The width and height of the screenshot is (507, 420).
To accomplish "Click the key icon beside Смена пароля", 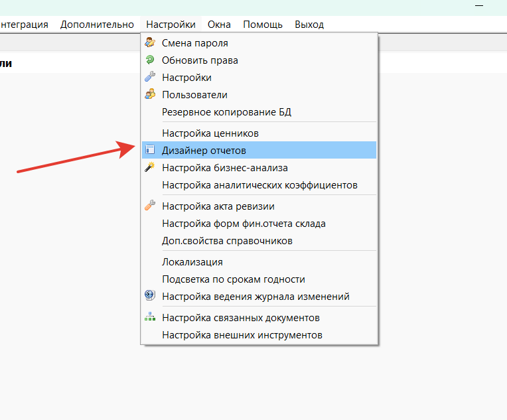I will click(150, 43).
